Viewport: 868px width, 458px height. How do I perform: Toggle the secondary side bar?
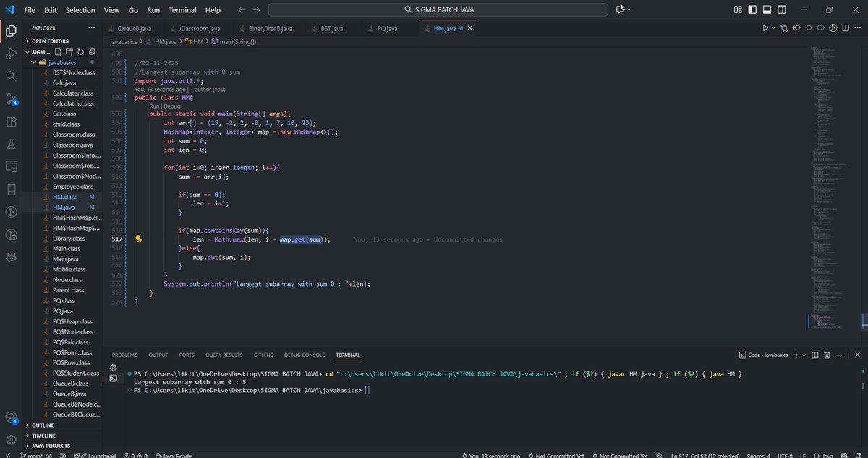[781, 9]
